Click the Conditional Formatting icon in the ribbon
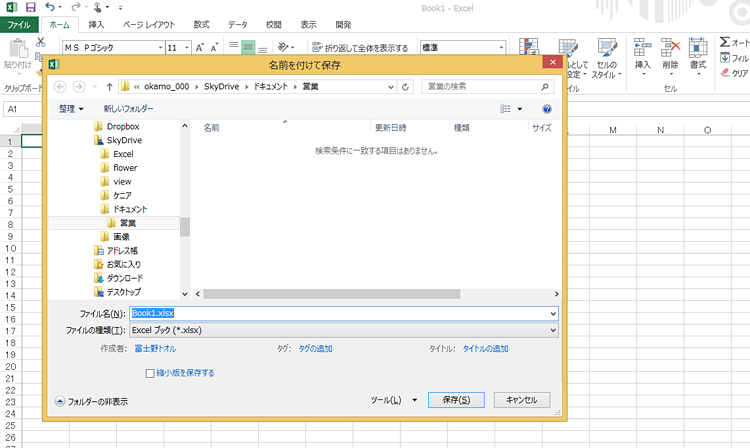The image size is (750, 448). [529, 46]
